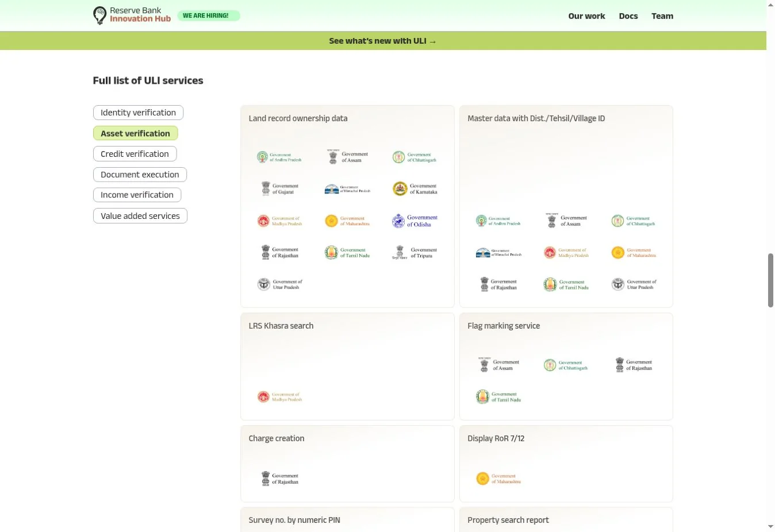The image size is (775, 532).
Task: Click Government of Tripura logo in Land record ownership
Action: pos(415,253)
